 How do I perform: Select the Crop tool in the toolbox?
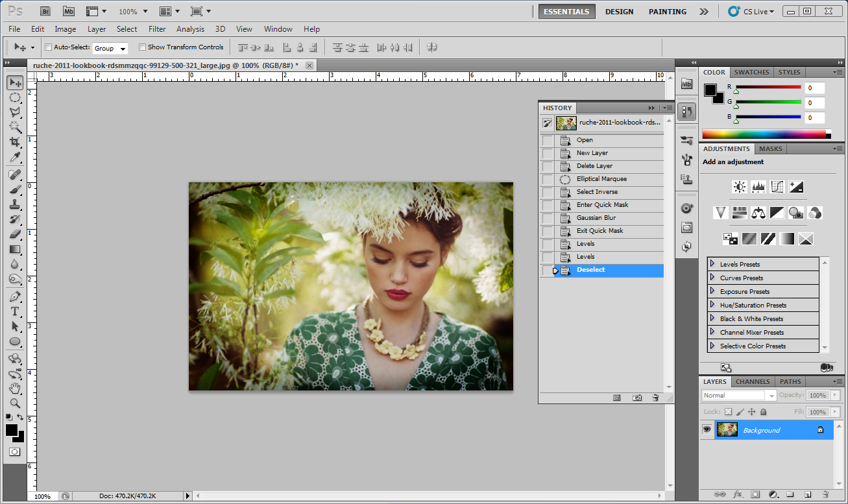pyautogui.click(x=15, y=142)
